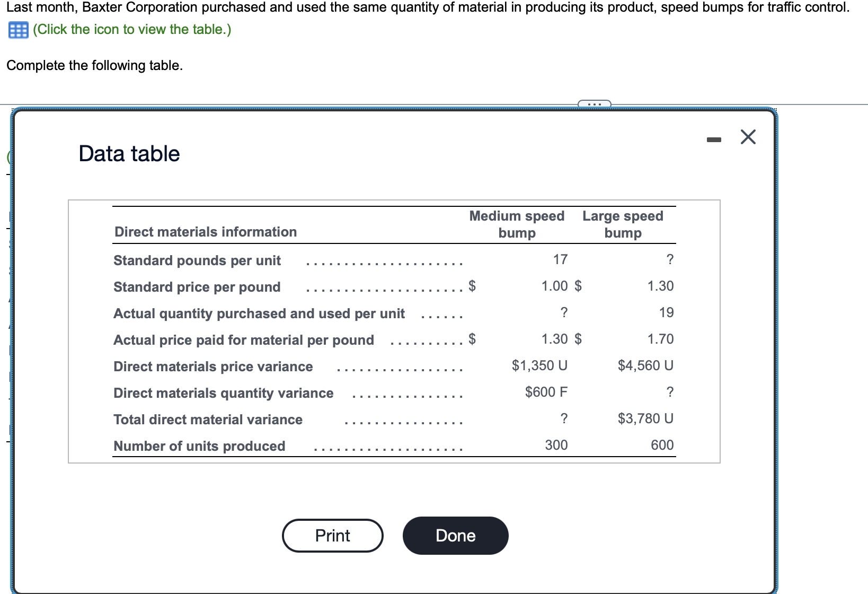Click the Medium speed bump actual quantity question mark
The image size is (868, 594).
click(x=563, y=313)
